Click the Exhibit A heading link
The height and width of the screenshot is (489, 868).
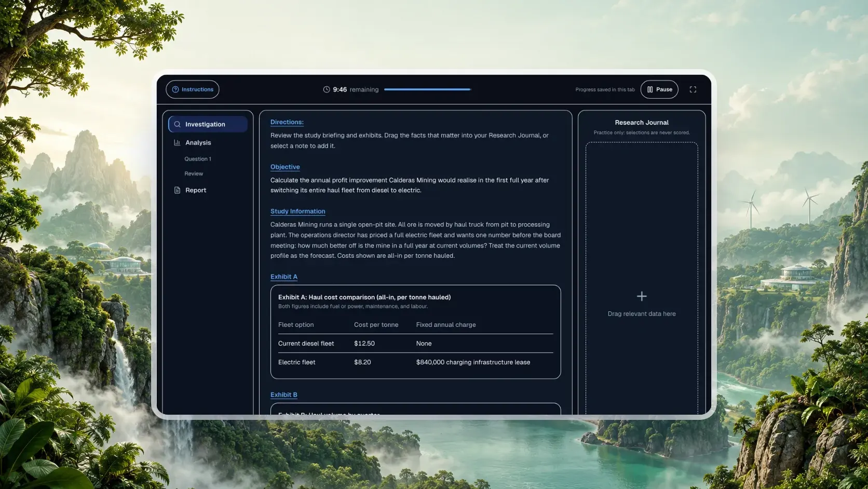[x=284, y=277]
